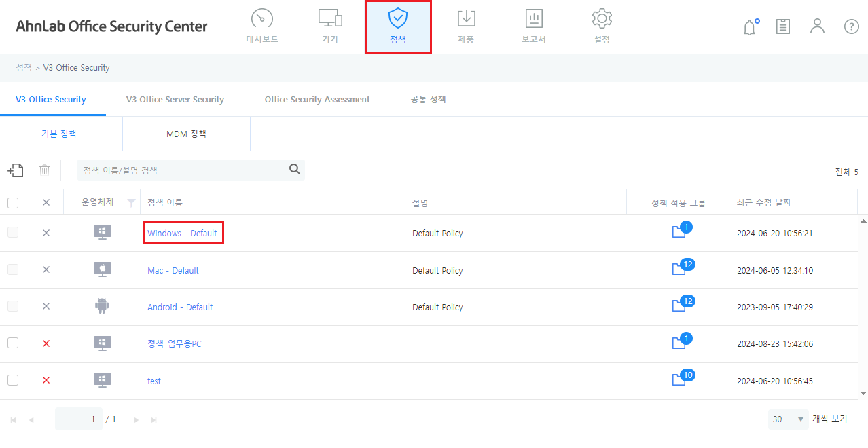Click the table scrollbar down arrow
Screen dimensions: 868x448
click(x=863, y=394)
